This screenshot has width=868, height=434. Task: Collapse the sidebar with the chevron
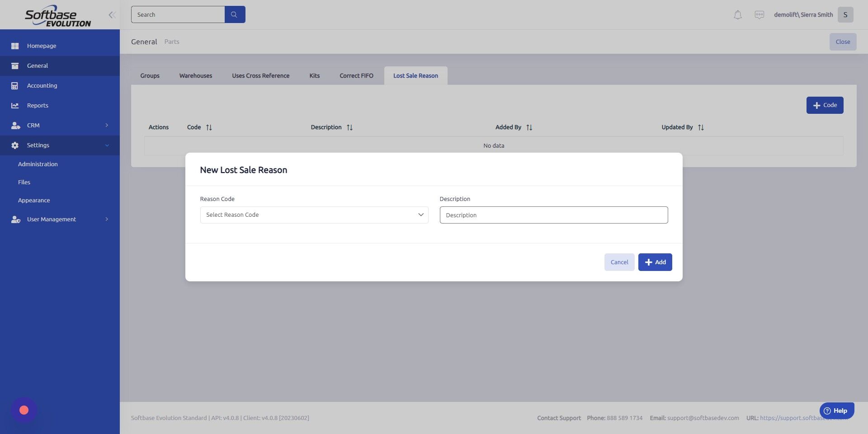[112, 14]
